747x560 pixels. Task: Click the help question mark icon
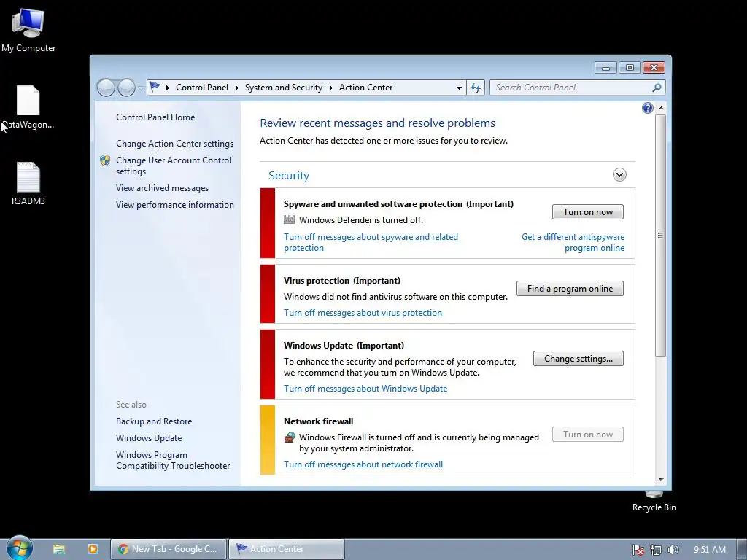648,108
